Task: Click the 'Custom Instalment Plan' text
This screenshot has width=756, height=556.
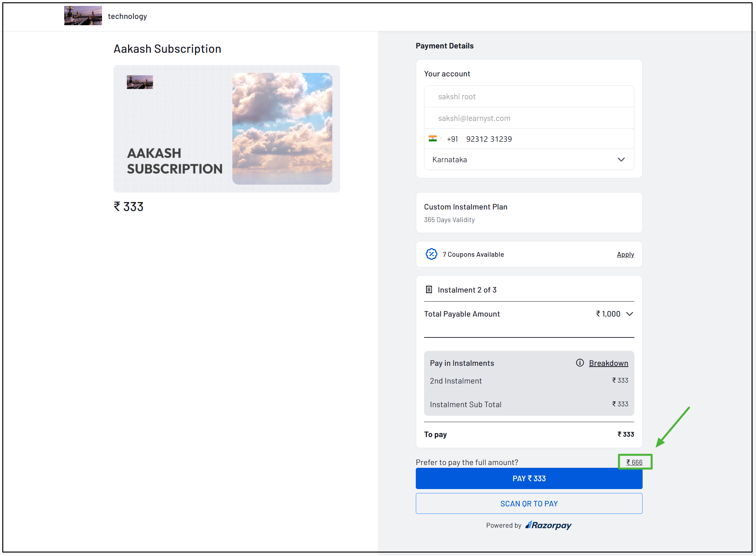Action: (x=465, y=207)
